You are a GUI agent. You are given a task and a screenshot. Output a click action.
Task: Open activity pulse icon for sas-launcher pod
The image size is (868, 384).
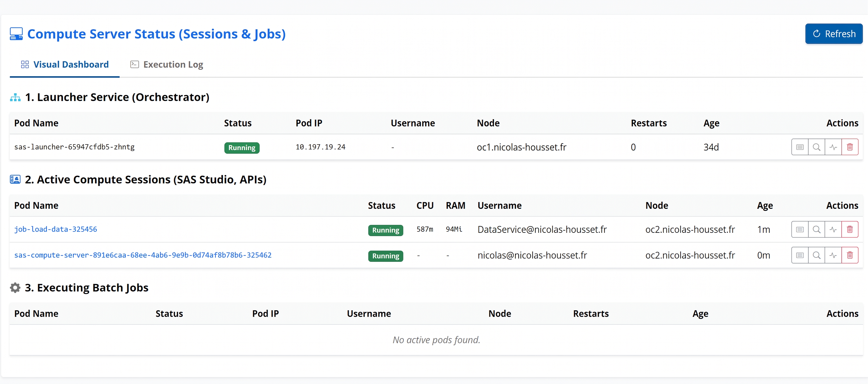(833, 147)
